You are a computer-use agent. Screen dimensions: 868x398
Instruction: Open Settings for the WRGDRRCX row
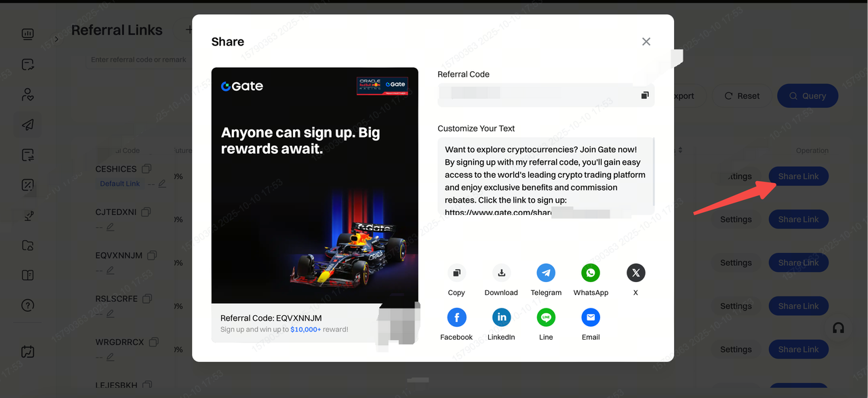click(736, 350)
